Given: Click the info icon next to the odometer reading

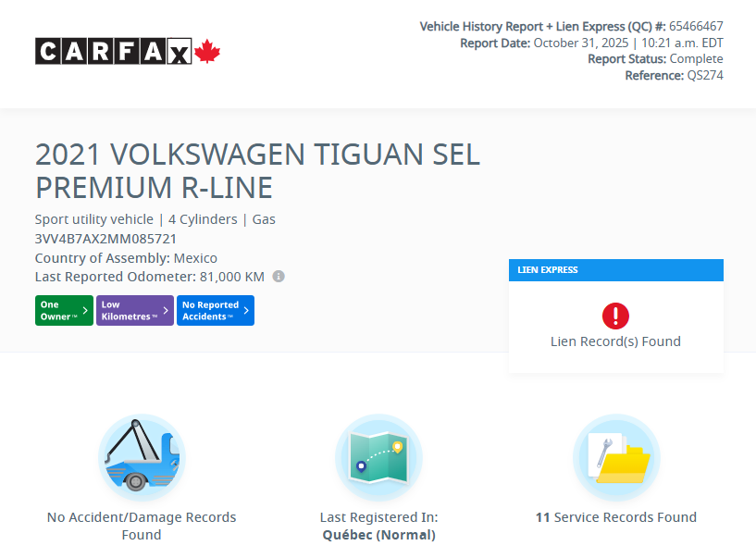Looking at the screenshot, I should pos(278,276).
